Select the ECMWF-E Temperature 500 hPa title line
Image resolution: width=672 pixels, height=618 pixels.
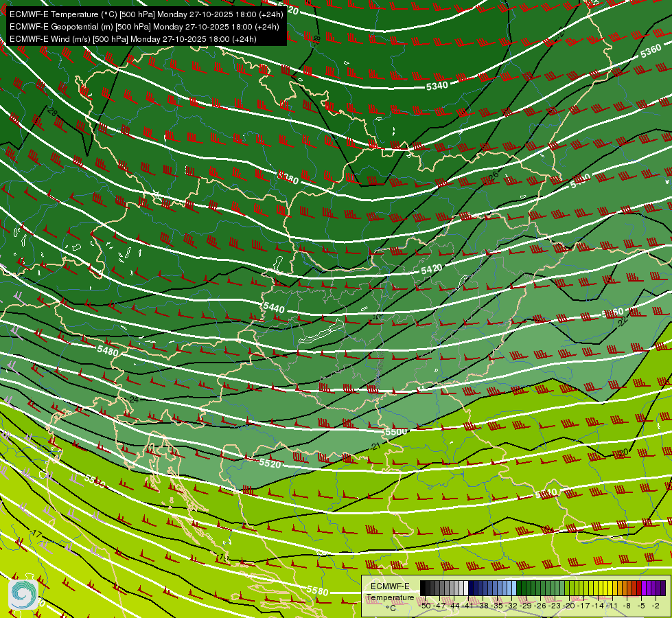146,14
